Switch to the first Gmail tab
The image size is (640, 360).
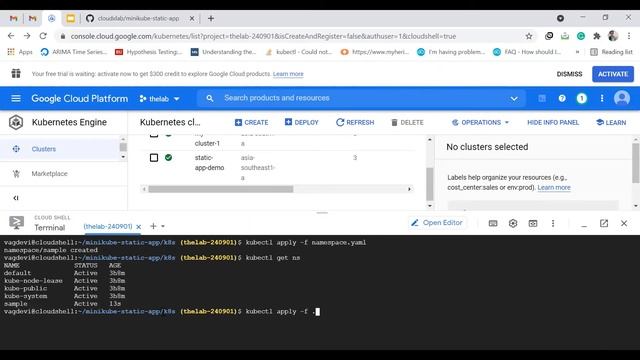[13, 18]
